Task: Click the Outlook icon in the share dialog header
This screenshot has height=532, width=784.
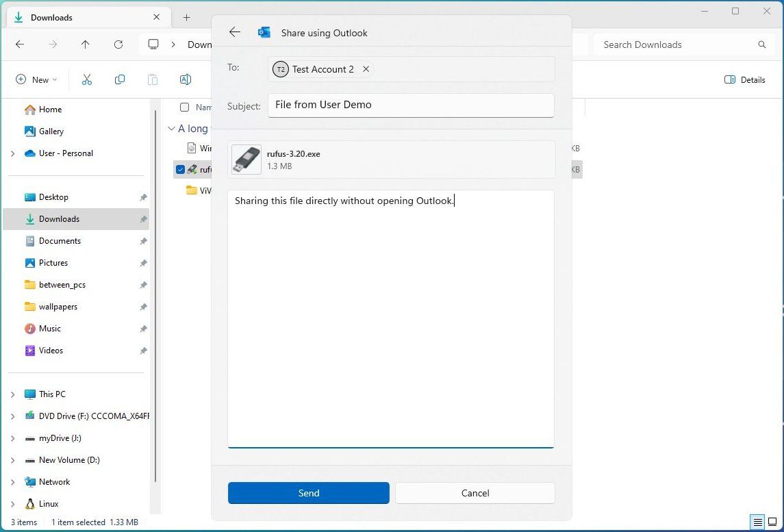Action: click(x=264, y=32)
